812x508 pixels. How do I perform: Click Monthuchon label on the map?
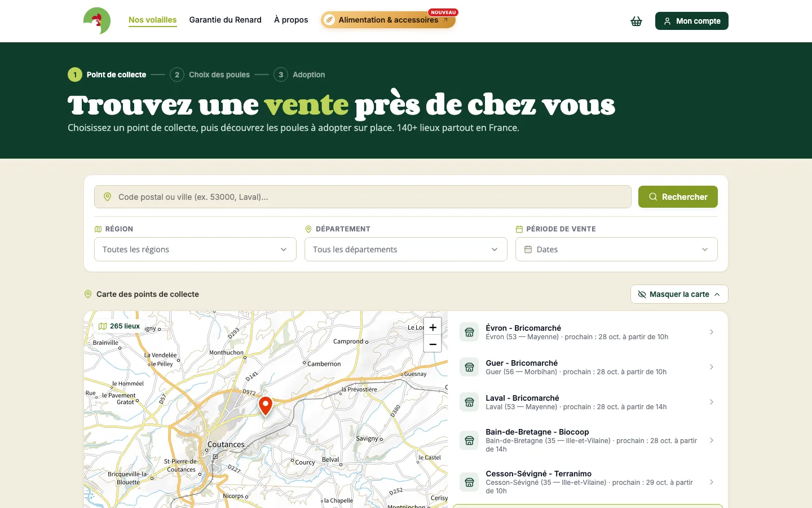[x=226, y=352]
